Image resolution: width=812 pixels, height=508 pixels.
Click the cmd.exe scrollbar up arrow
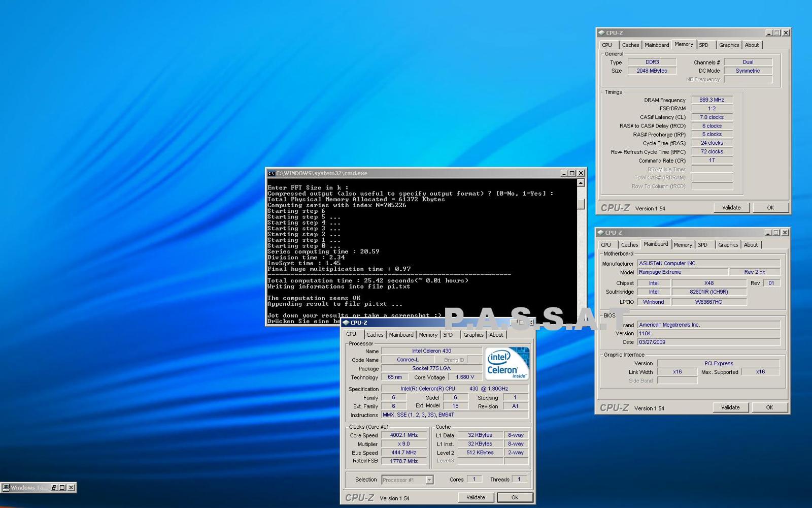[581, 183]
